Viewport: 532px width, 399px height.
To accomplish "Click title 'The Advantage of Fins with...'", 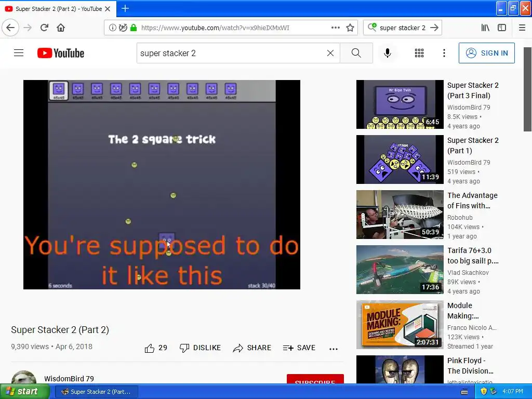I will 472,201.
